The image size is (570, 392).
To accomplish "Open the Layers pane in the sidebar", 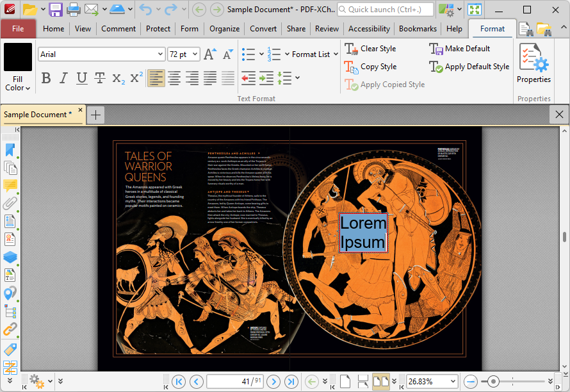I will [x=10, y=257].
